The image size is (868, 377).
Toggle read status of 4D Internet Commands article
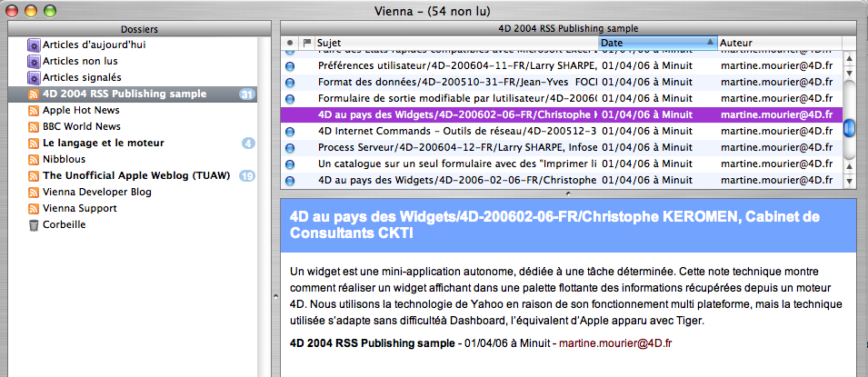pos(290,131)
